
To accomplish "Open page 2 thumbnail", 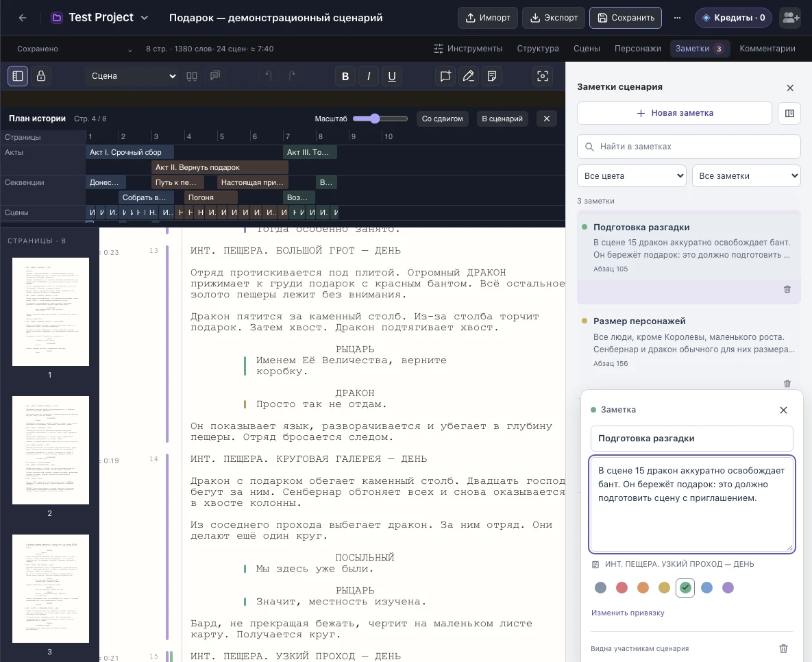I will pos(51,450).
